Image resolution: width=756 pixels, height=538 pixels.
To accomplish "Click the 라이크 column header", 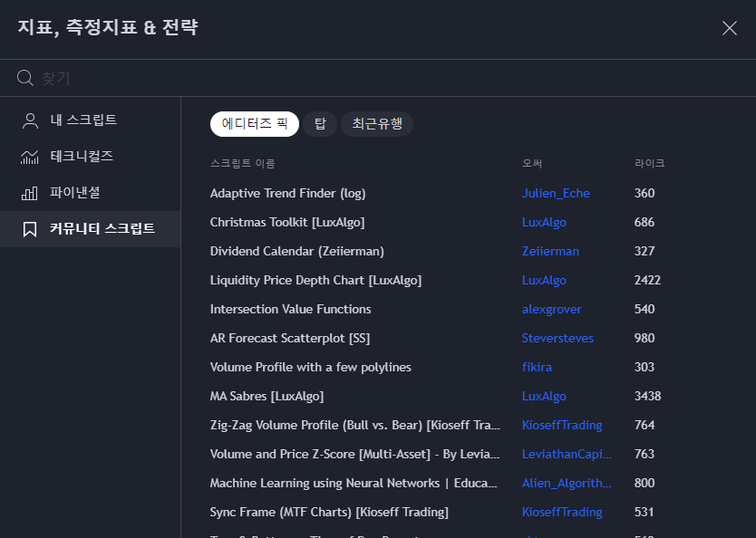I will 649,163.
